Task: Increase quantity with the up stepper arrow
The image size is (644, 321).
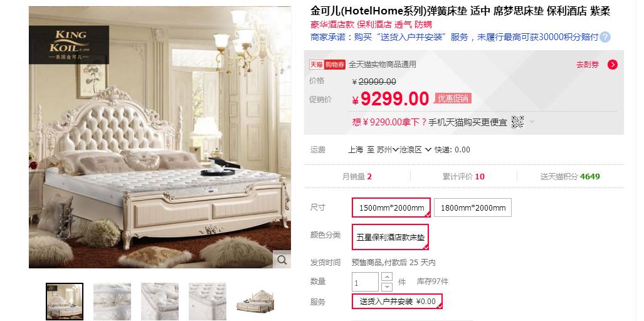Action: [x=387, y=276]
